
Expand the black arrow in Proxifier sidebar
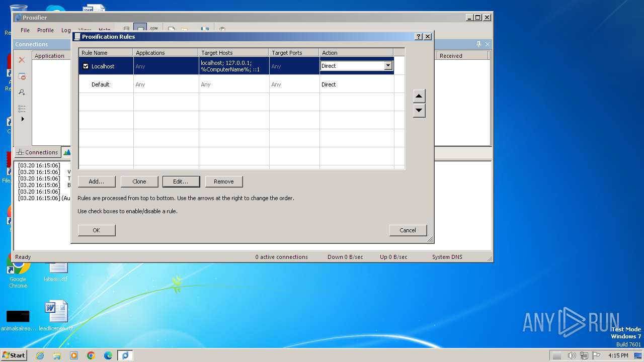coord(22,119)
